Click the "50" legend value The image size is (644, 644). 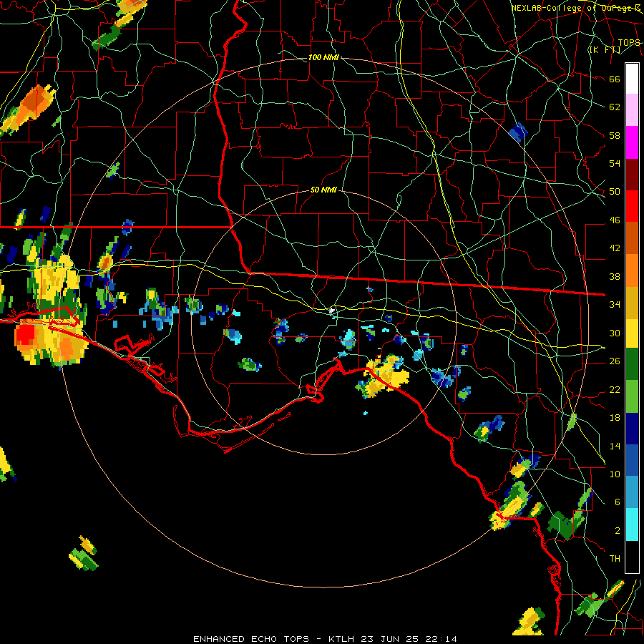coord(615,192)
